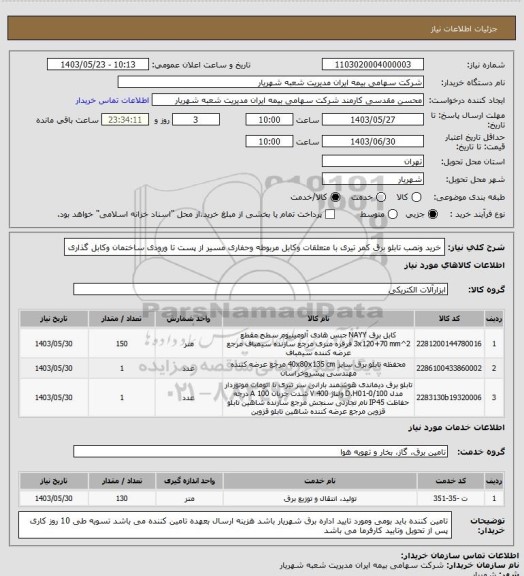
Task: Click the quantity 130 cell in services table
Action: pos(122,498)
